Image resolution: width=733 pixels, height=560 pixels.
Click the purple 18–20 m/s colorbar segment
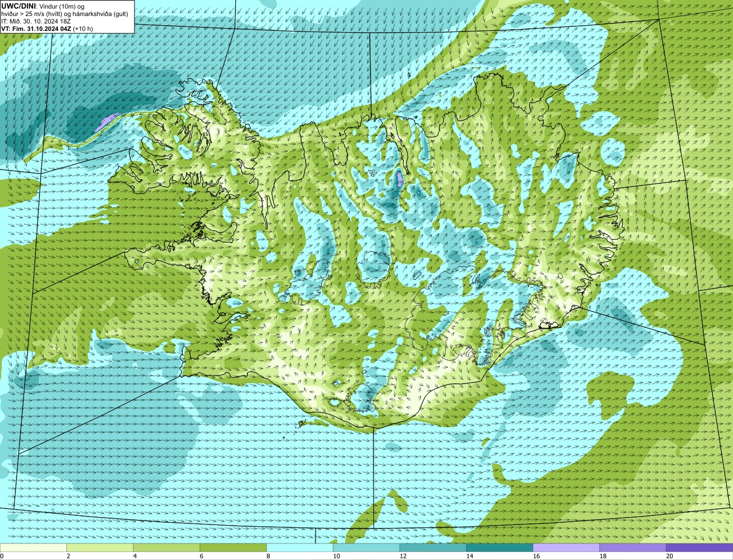pyautogui.click(x=633, y=547)
